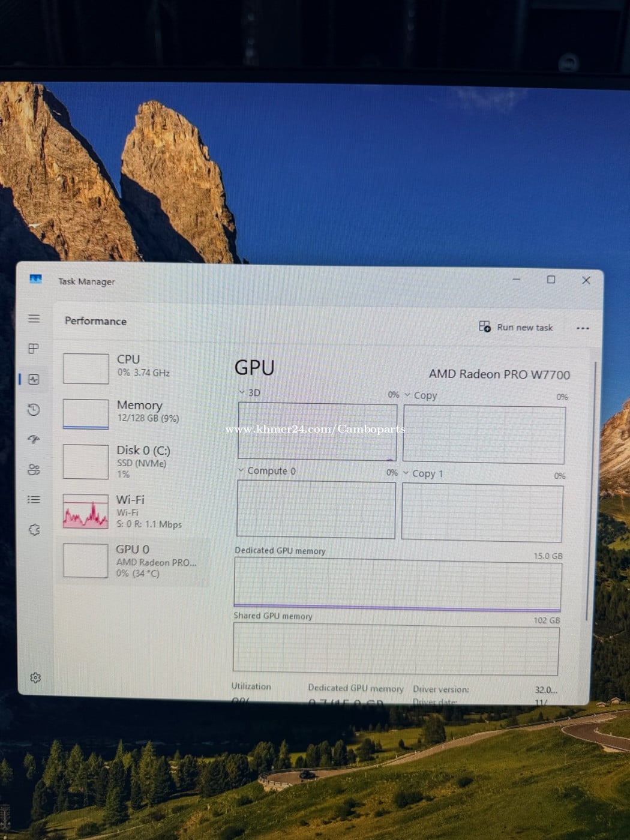
Task: Open Task Manager settings gear
Action: [35, 677]
